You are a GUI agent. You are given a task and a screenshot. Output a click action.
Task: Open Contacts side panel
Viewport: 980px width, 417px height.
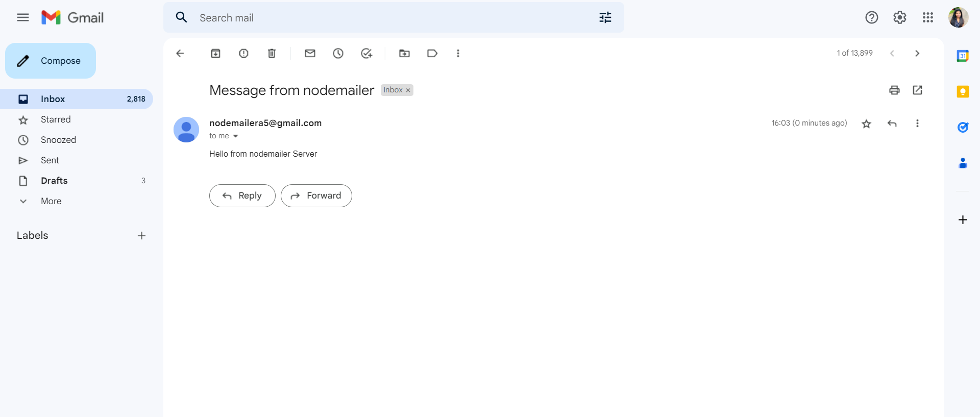963,163
